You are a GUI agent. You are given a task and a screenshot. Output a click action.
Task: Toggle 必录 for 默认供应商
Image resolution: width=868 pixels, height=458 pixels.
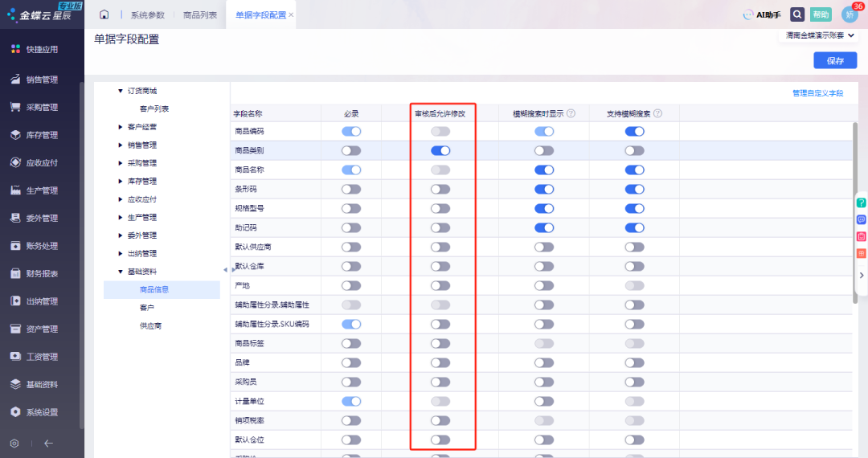click(x=351, y=247)
